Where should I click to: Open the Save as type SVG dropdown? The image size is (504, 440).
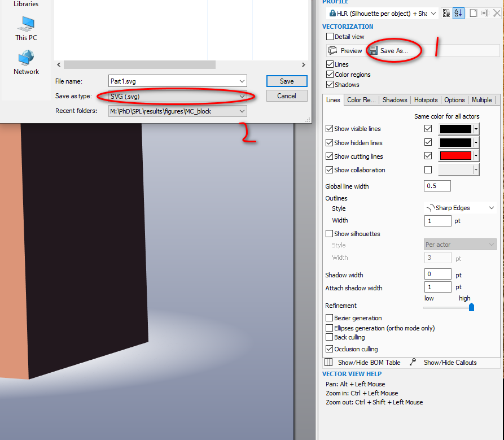(178, 96)
